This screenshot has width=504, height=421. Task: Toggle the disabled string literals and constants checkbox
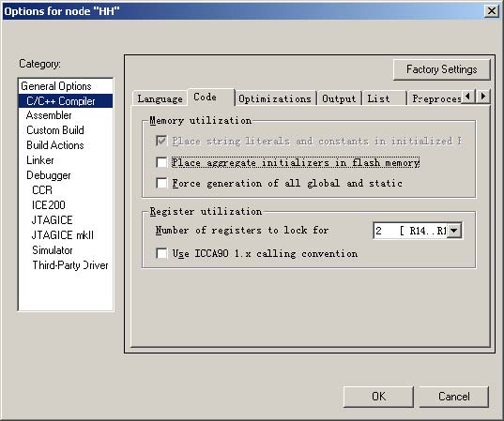click(161, 141)
